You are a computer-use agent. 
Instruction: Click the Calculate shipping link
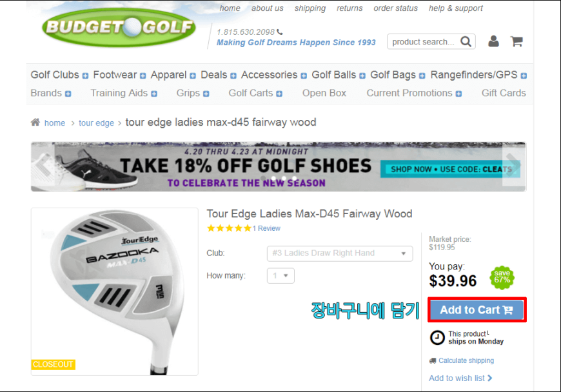coord(466,360)
